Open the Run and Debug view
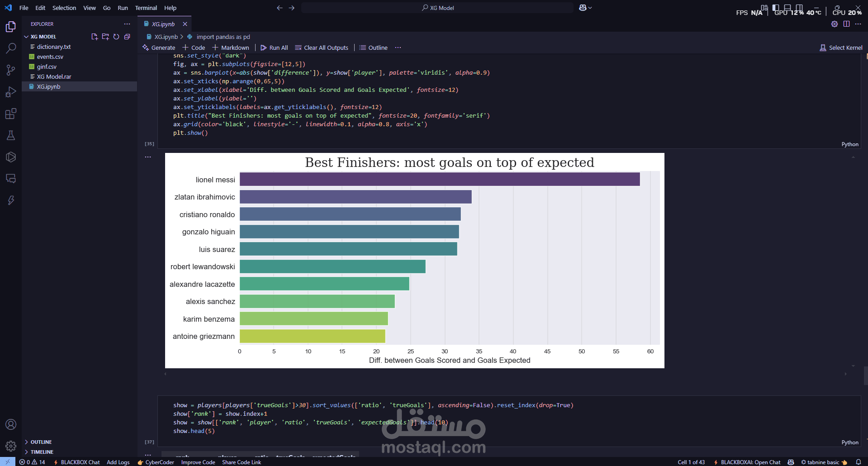This screenshot has height=466, width=868. 11,91
